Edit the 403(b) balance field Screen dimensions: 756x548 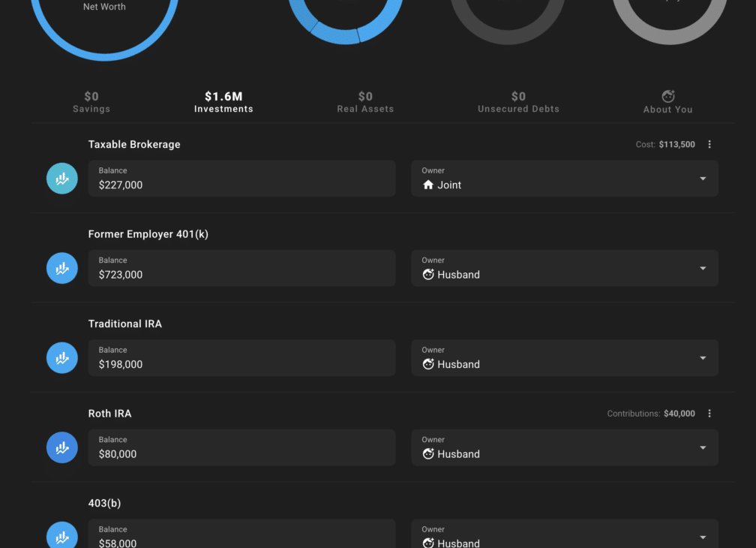tap(242, 534)
